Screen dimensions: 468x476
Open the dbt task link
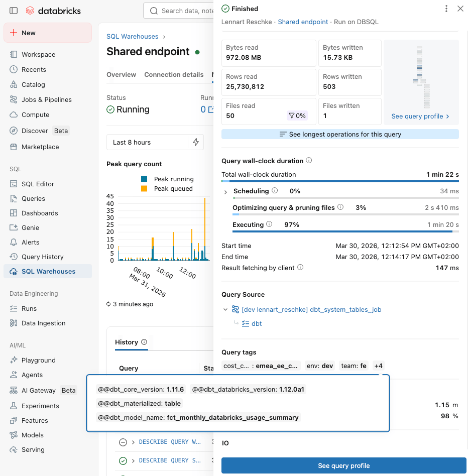point(257,323)
